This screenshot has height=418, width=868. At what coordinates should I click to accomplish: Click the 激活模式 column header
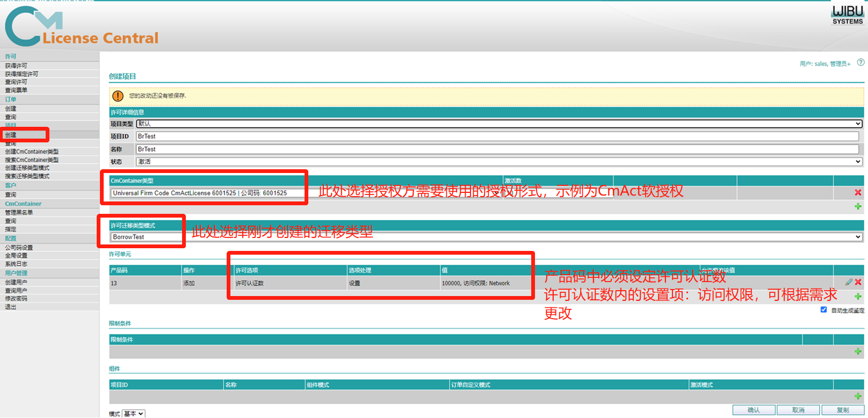(761, 385)
